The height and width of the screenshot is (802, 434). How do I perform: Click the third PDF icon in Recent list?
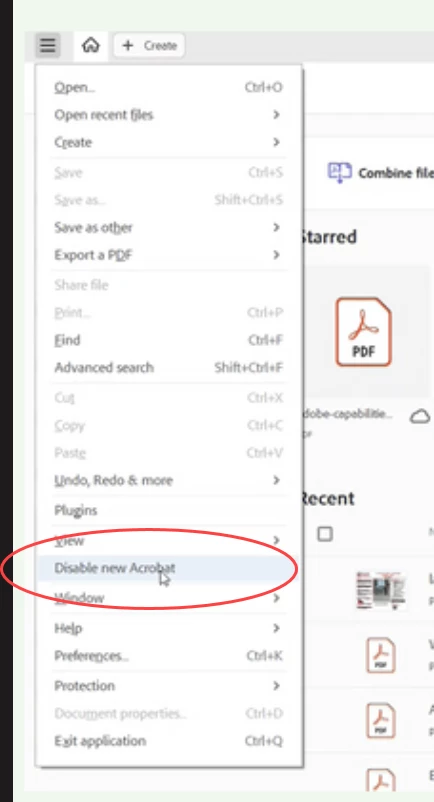point(380,720)
